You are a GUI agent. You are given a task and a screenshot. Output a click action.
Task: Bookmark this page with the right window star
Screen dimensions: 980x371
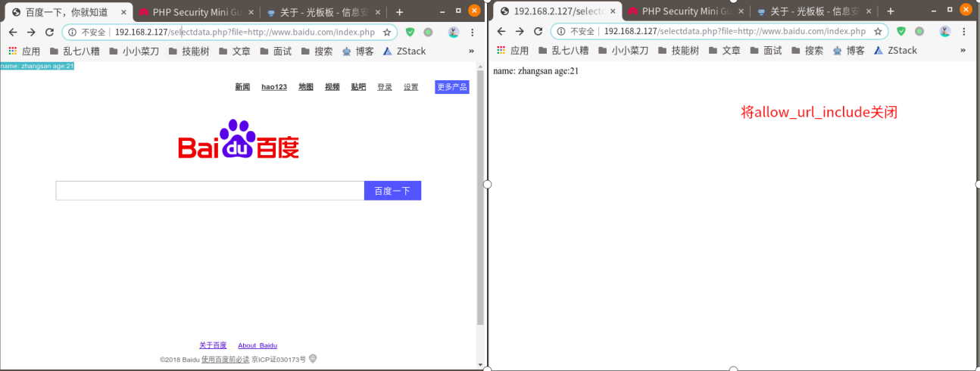pyautogui.click(x=878, y=32)
